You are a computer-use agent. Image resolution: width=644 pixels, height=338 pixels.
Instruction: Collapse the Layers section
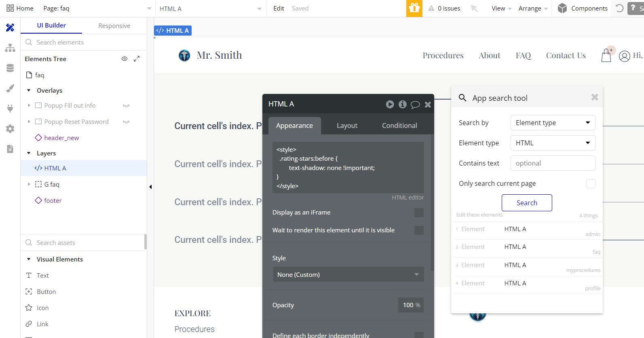click(x=29, y=153)
